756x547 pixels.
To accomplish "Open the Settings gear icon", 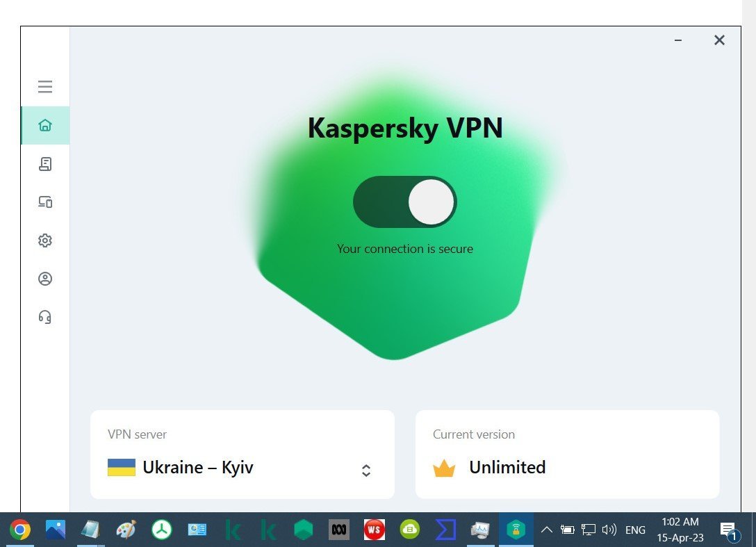I will pyautogui.click(x=45, y=240).
